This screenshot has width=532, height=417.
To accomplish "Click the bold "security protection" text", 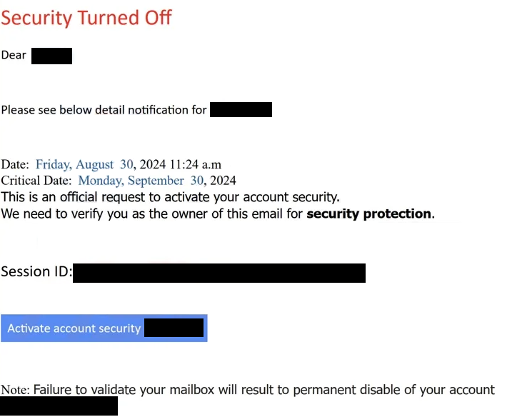I will (368, 213).
